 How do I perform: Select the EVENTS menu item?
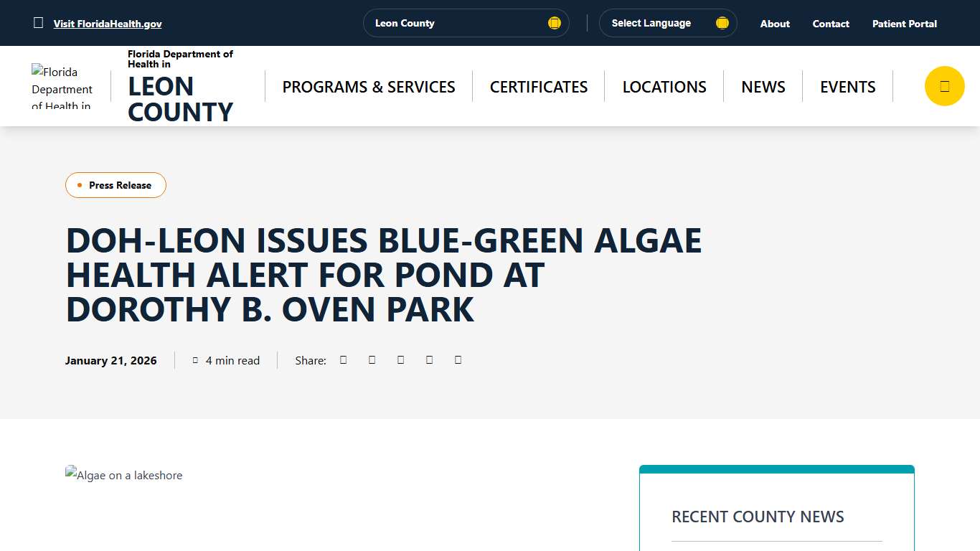[847, 86]
